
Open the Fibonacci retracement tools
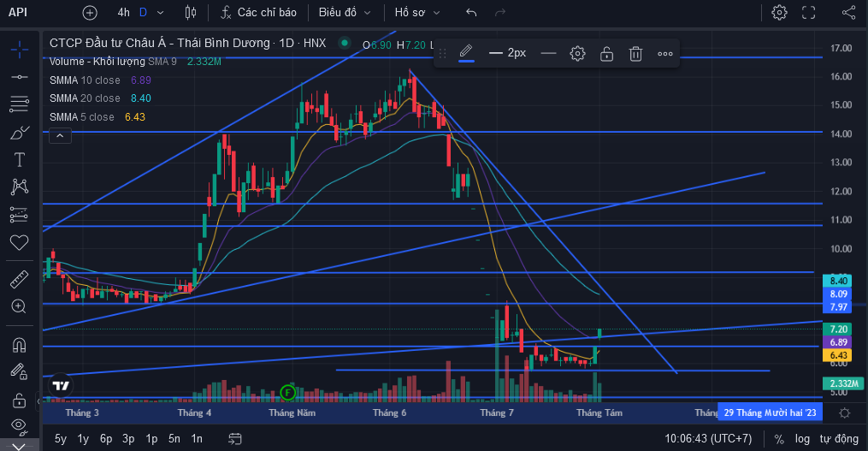20,104
